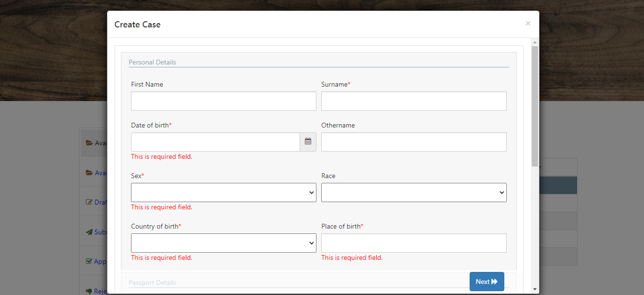Click the scrollbar down arrow in dialog
This screenshot has width=644, height=295.
pos(535,289)
